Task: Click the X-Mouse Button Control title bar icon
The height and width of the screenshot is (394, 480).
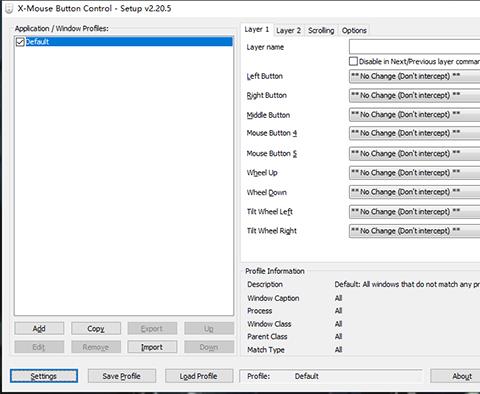Action: pyautogui.click(x=9, y=8)
